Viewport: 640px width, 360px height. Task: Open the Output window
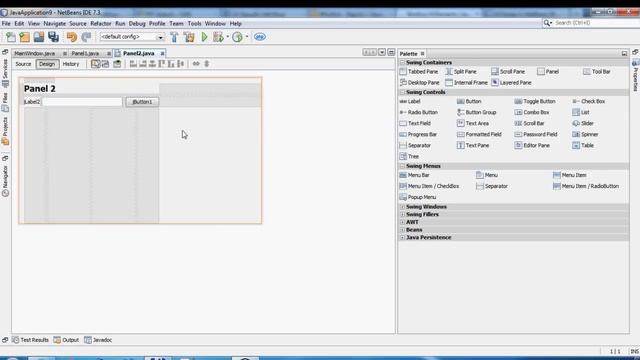[66, 340]
